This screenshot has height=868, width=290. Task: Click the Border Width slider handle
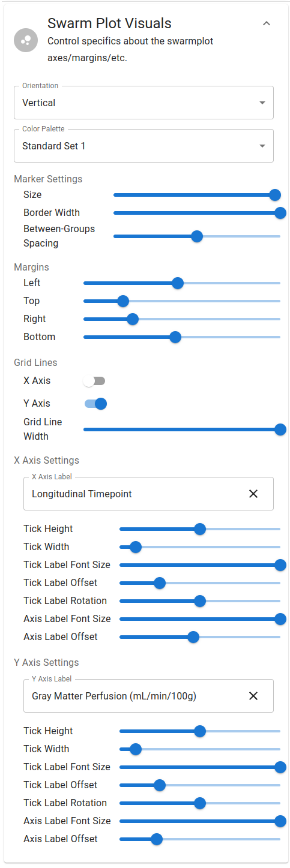[280, 212]
